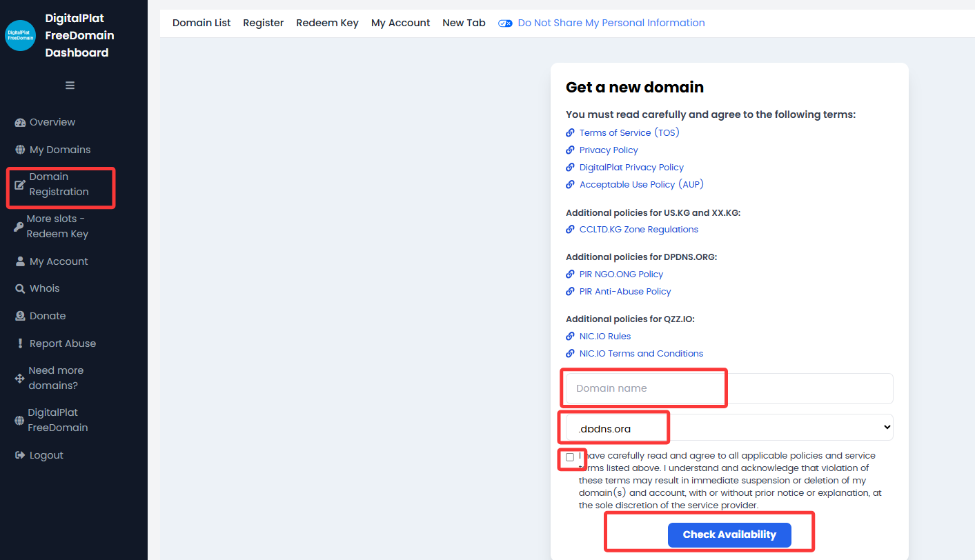This screenshot has width=975, height=560.
Task: Open the CCLTD.KG Zone Regulations link
Action: (639, 229)
